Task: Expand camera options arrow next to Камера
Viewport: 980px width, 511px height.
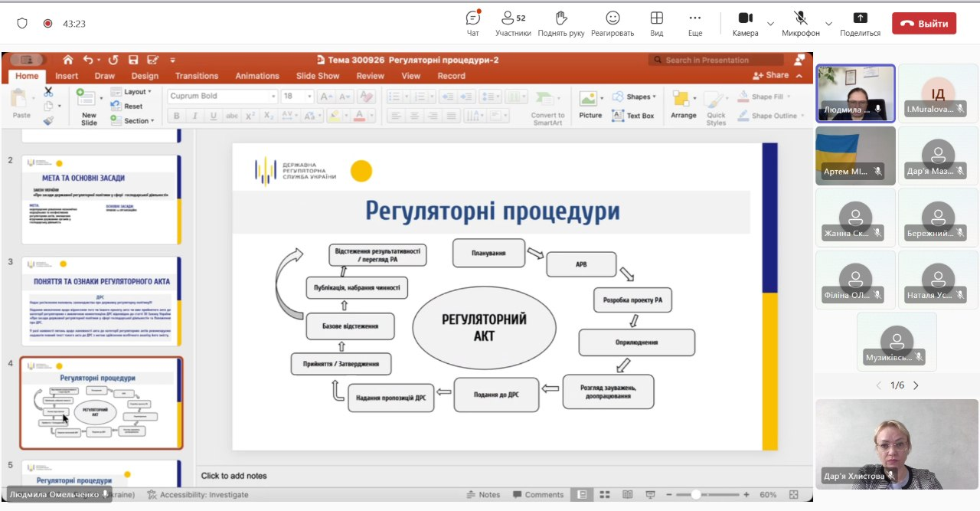Action: click(770, 24)
